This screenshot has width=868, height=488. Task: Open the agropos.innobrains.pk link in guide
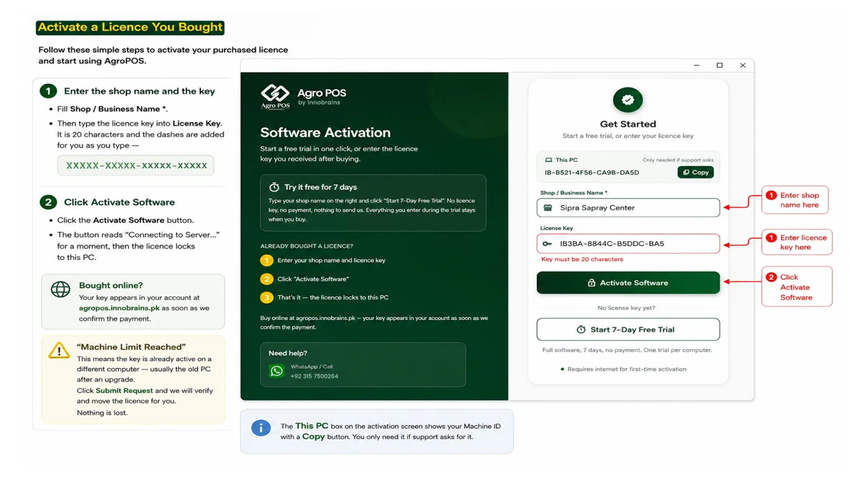point(119,308)
